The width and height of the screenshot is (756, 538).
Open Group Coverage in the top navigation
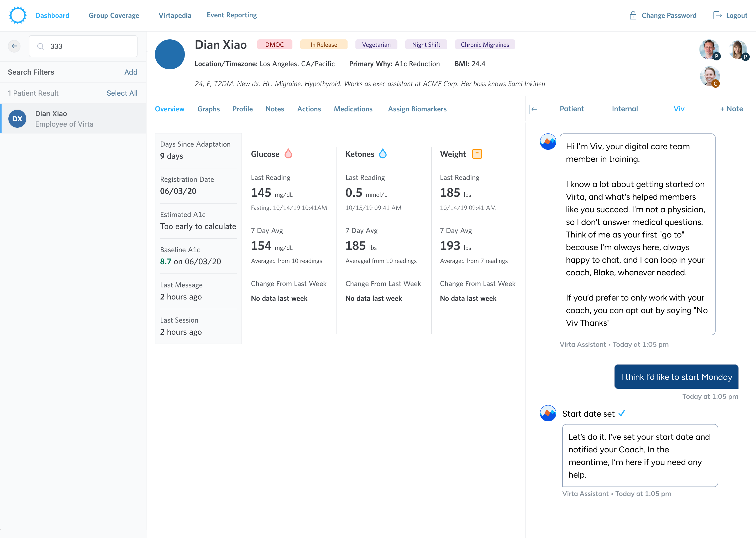pyautogui.click(x=114, y=15)
